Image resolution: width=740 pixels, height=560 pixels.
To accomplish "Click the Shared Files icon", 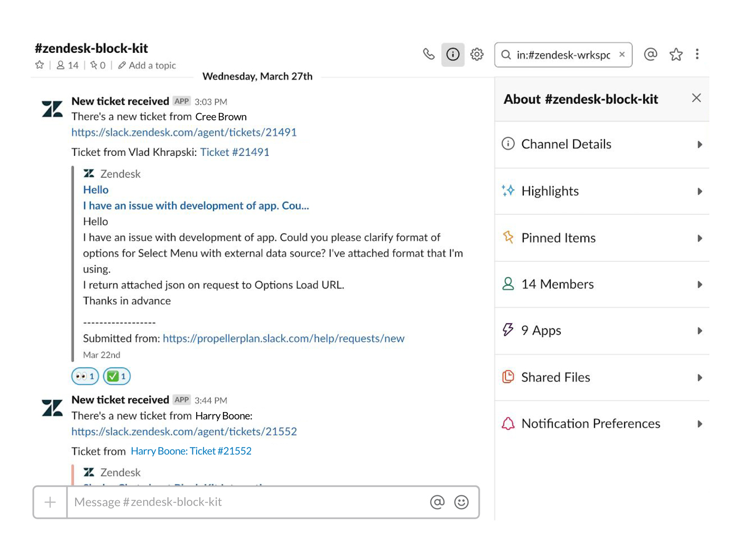I will point(508,377).
